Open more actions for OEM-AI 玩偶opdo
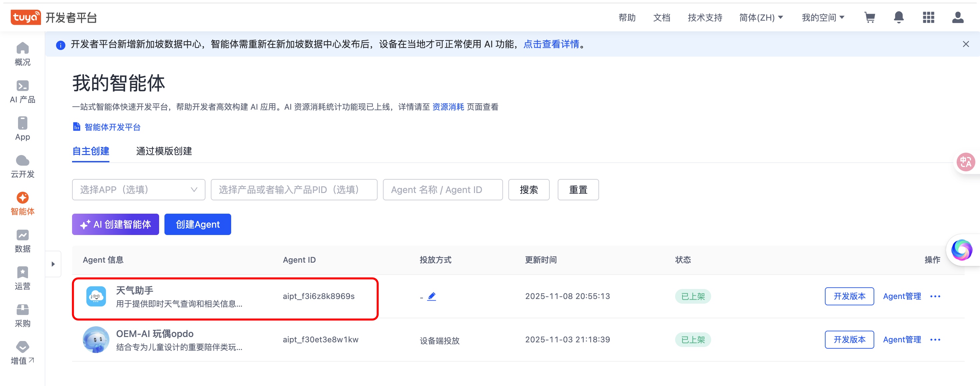 [935, 340]
